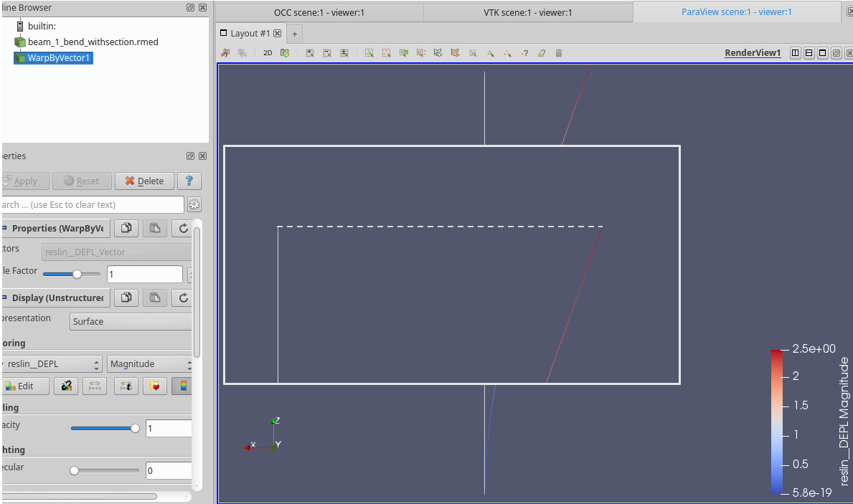Toggle the 2D interaction mode button
Image resolution: width=853 pixels, height=504 pixels.
tap(268, 53)
